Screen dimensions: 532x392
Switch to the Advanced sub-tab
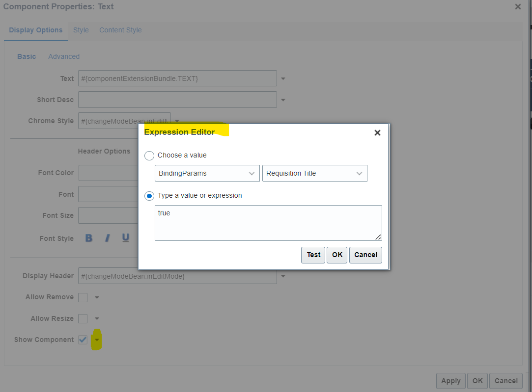pyautogui.click(x=64, y=56)
